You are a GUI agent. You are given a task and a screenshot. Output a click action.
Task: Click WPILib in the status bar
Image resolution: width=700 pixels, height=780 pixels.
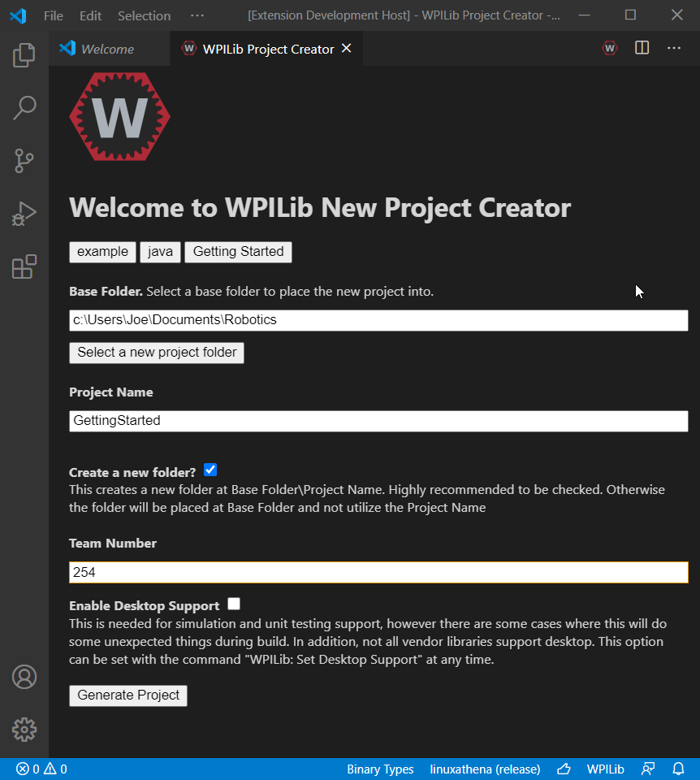[x=605, y=769]
